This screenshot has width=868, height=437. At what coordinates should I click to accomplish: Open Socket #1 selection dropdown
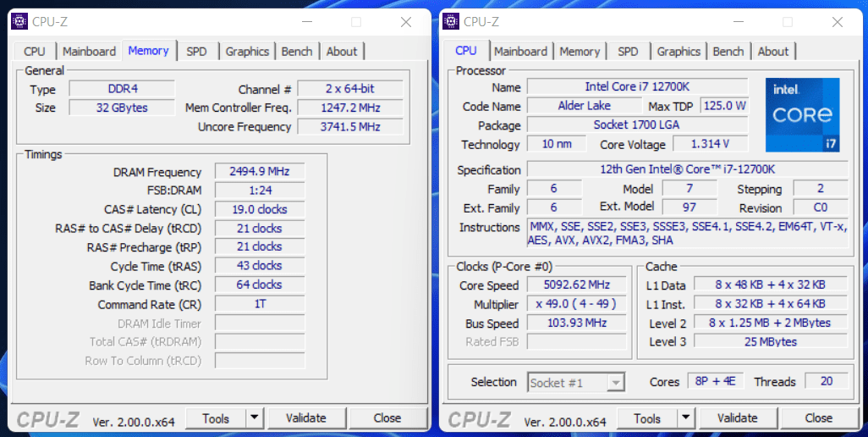tap(576, 382)
